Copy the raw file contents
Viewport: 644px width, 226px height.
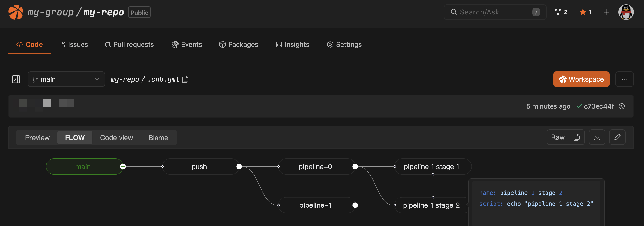pyautogui.click(x=577, y=137)
